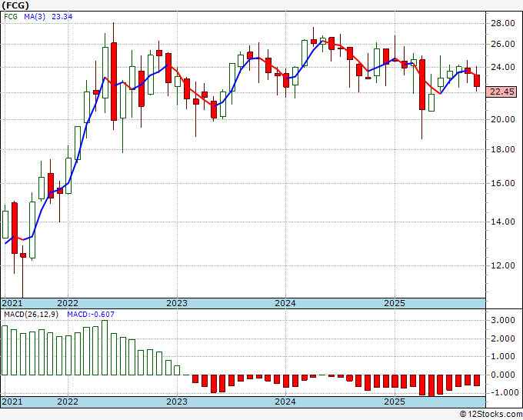Screen dimensions: 523x420
Task: Click the 28.00 price axis label
Action: [x=503, y=23]
